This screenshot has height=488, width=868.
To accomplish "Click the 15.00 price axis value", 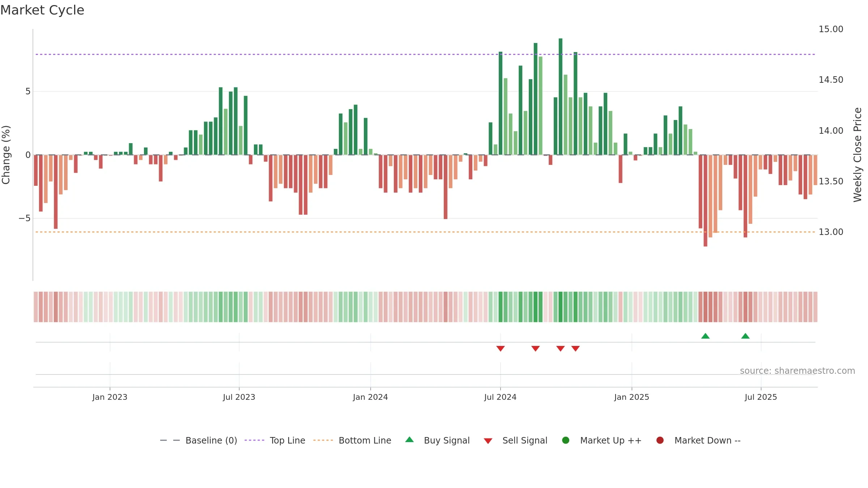I will [831, 29].
